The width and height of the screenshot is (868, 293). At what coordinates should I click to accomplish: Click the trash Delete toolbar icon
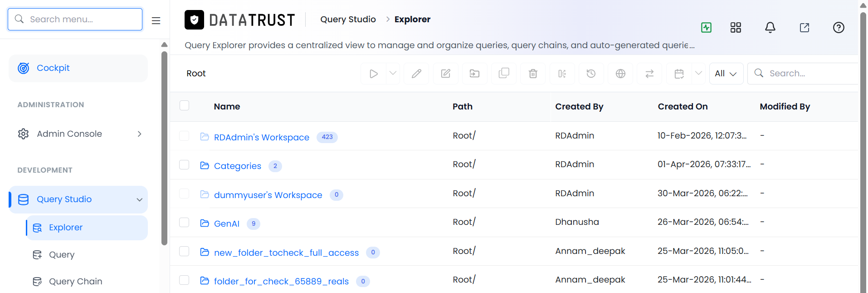click(x=533, y=74)
